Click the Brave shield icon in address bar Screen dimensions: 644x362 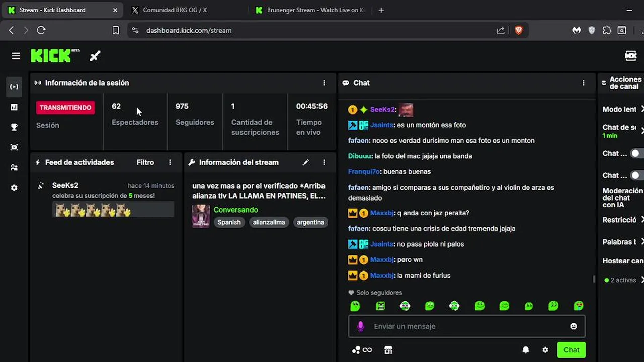click(519, 30)
